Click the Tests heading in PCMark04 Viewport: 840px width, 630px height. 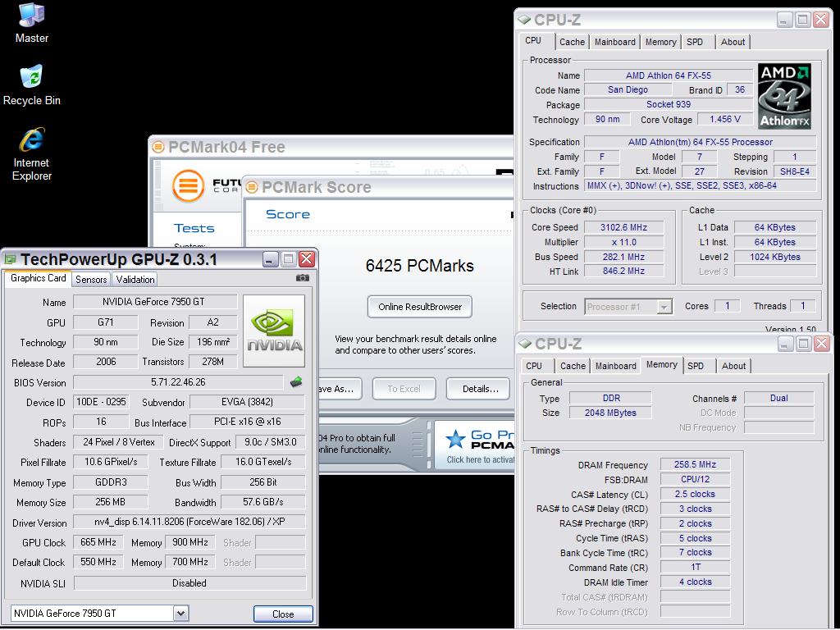[x=194, y=228]
